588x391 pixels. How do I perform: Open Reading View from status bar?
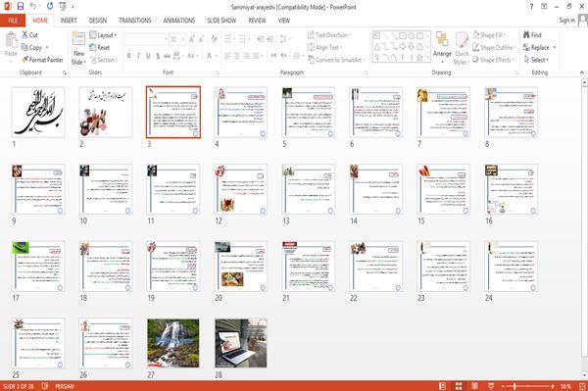[474, 386]
